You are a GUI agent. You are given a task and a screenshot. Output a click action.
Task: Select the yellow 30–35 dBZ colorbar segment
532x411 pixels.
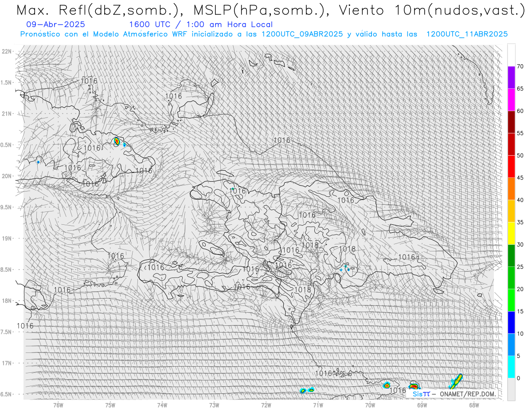(x=511, y=233)
